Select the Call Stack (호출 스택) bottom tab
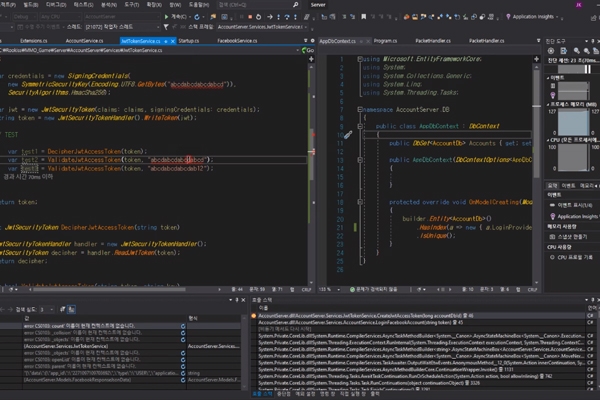The width and height of the screenshot is (600, 400). (262, 394)
